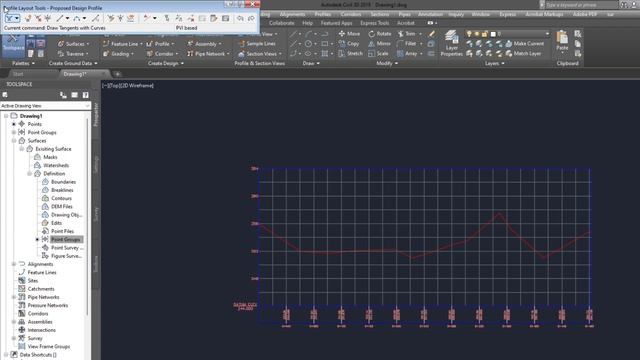
Task: Open the Collaborate ribbon tab
Action: (x=282, y=23)
